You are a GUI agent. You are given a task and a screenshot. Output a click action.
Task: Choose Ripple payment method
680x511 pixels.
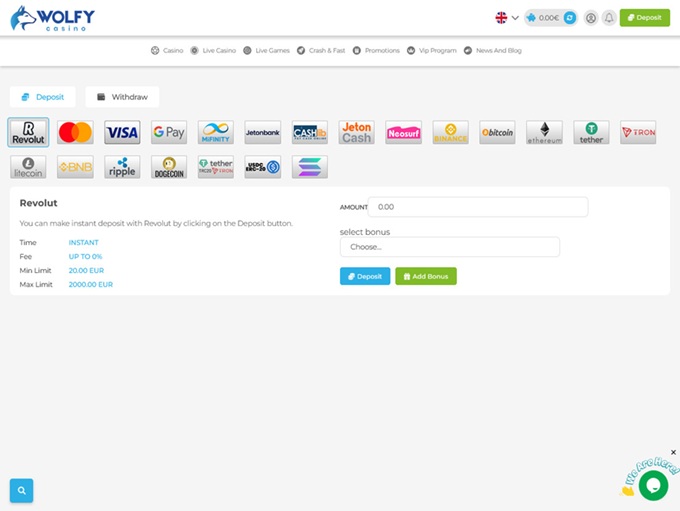pos(122,167)
